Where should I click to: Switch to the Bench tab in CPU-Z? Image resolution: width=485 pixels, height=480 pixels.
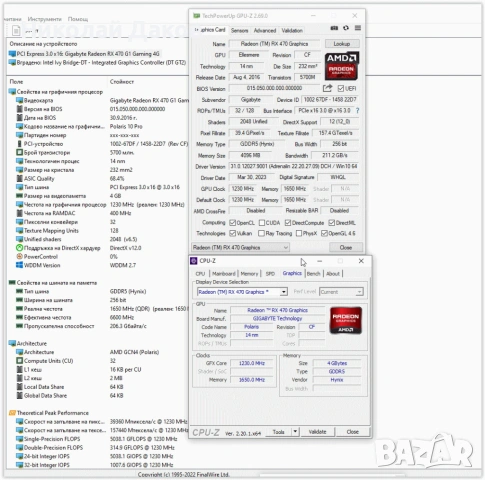313,274
